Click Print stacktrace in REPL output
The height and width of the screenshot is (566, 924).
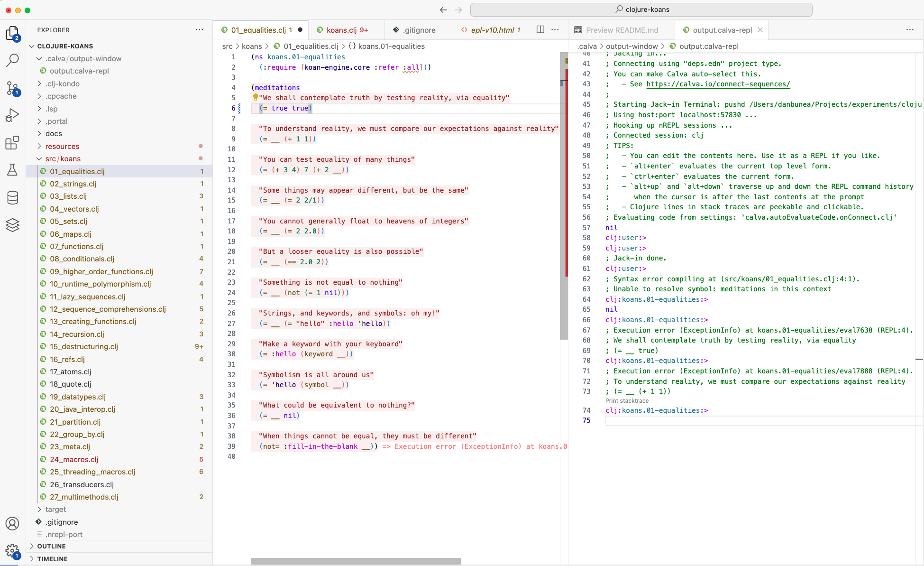tap(627, 401)
